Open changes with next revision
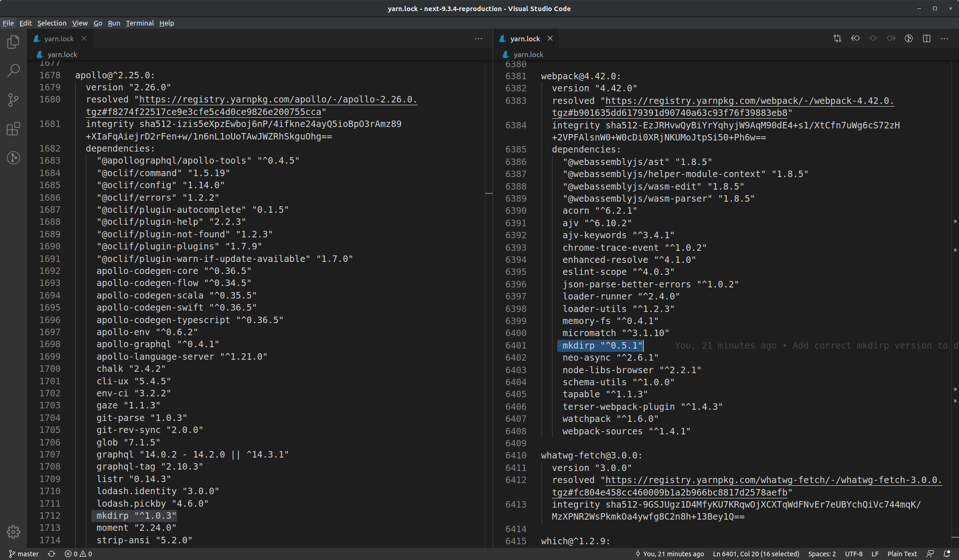 point(891,38)
